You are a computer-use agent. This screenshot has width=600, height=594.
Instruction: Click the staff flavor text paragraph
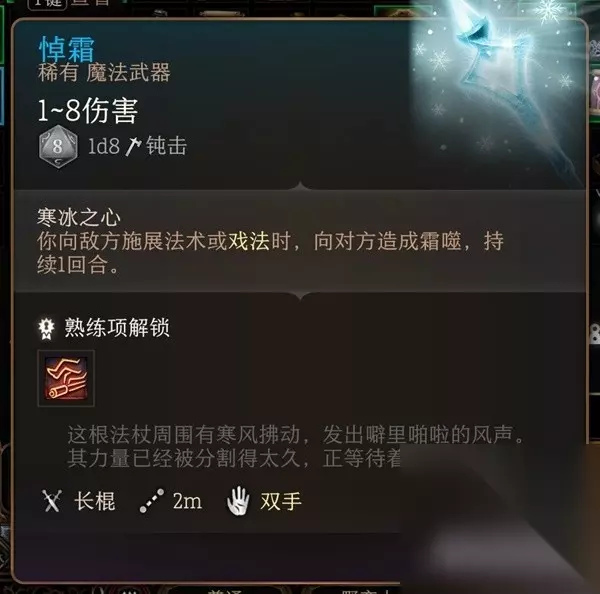[295, 446]
